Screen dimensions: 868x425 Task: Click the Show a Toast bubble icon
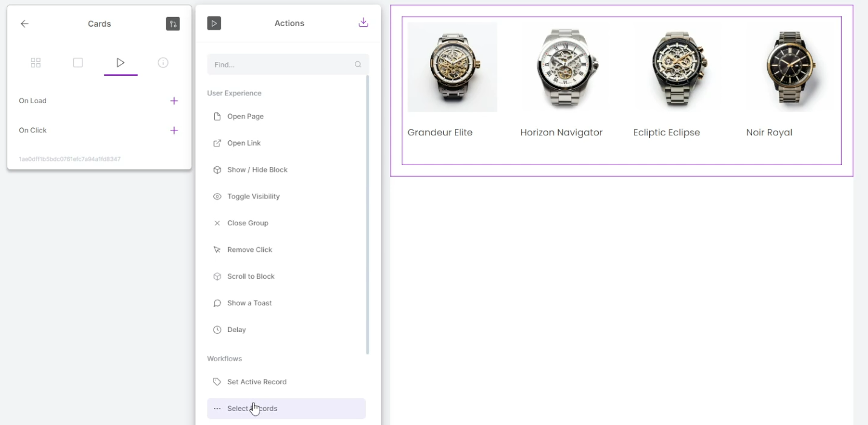[x=217, y=304]
